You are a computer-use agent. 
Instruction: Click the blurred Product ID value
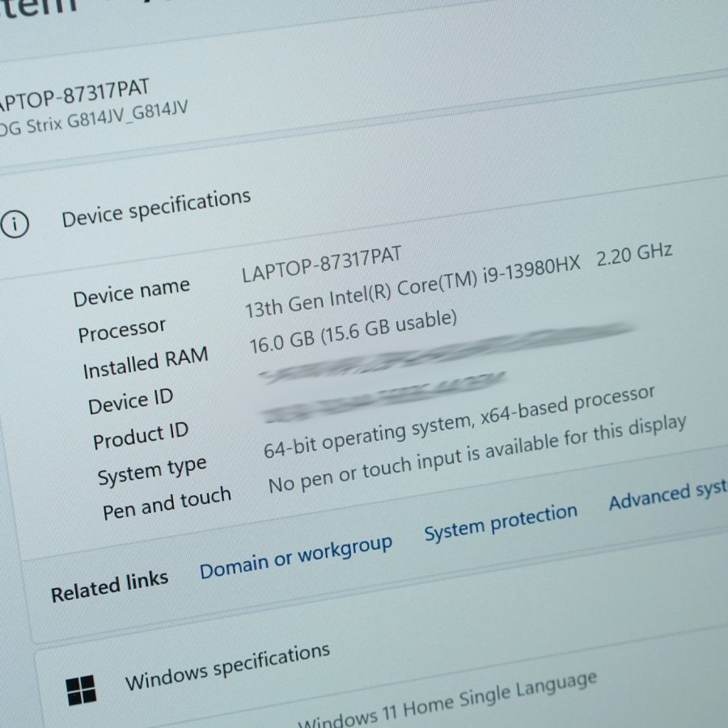384,396
